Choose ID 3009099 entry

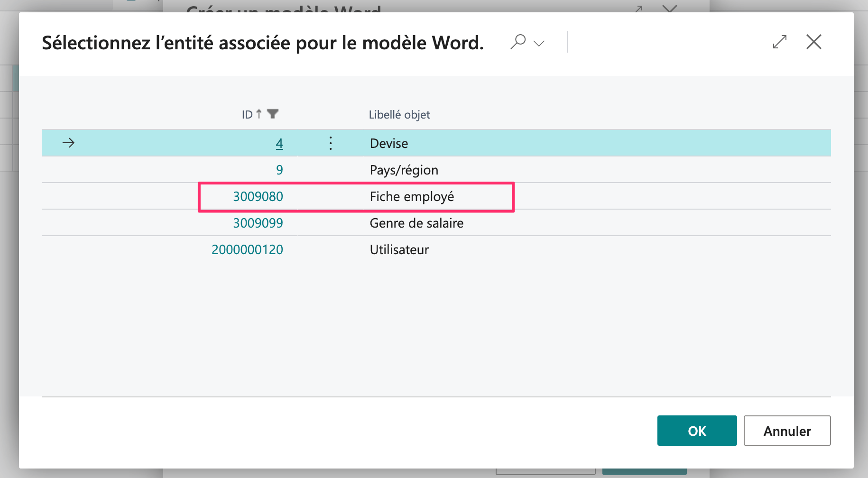click(x=258, y=223)
